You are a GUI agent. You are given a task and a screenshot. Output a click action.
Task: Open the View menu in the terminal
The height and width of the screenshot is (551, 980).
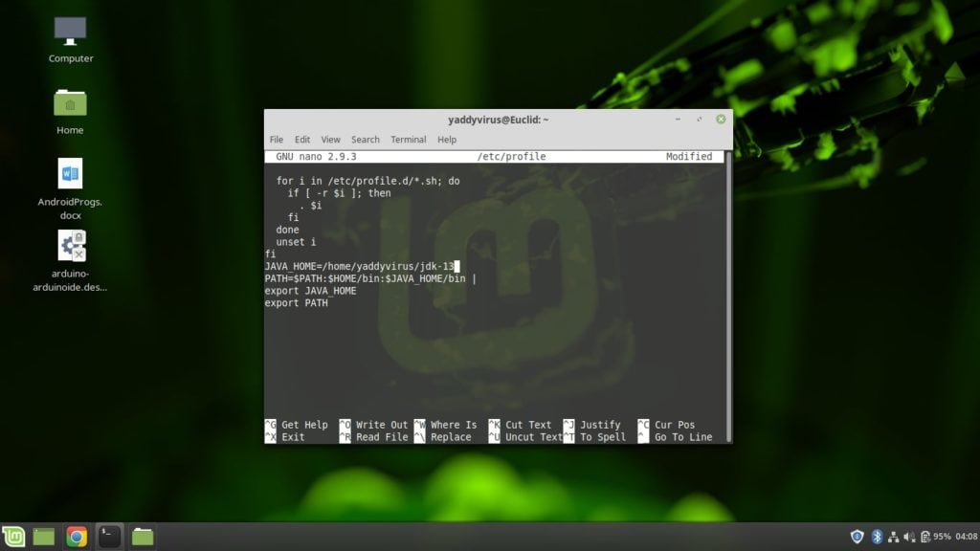click(x=330, y=140)
